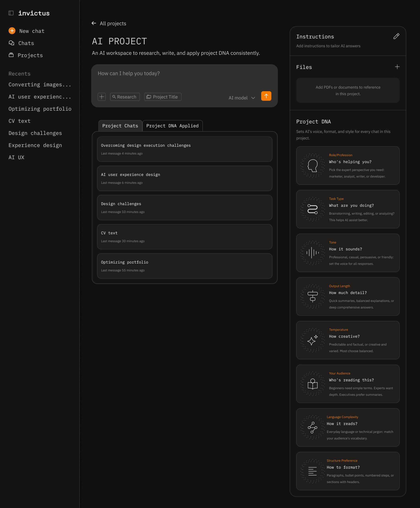Open the AI model dropdown
This screenshot has width=420, height=508.
[242, 98]
